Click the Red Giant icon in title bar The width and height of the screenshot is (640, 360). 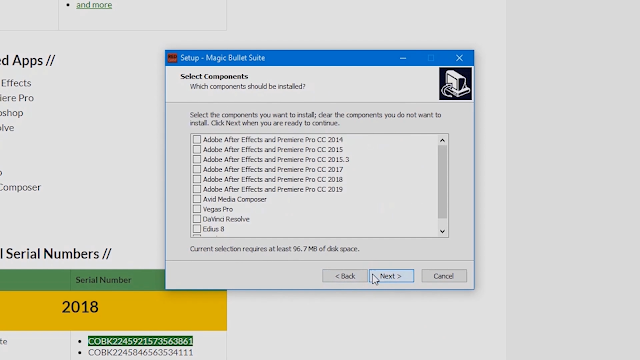pyautogui.click(x=173, y=58)
